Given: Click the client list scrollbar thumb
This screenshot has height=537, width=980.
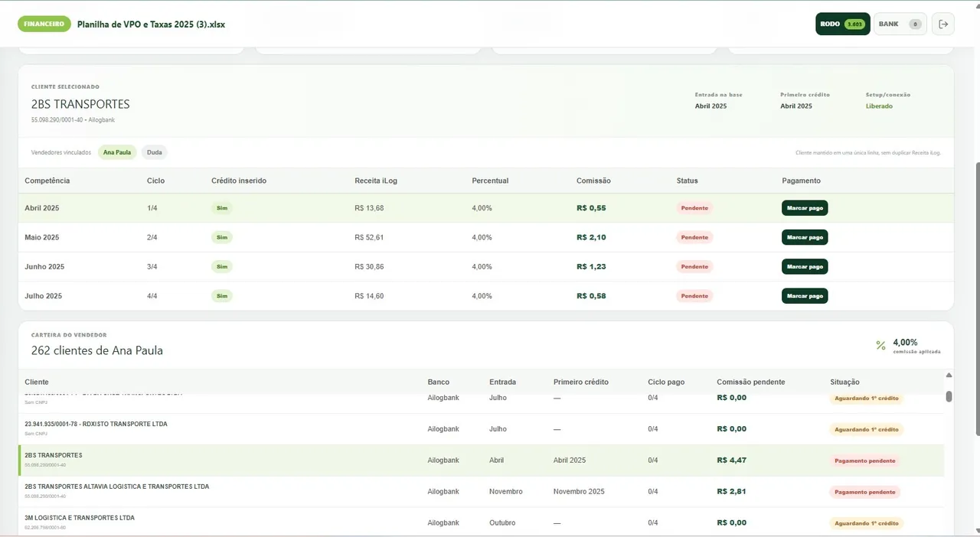Looking at the screenshot, I should (x=949, y=396).
